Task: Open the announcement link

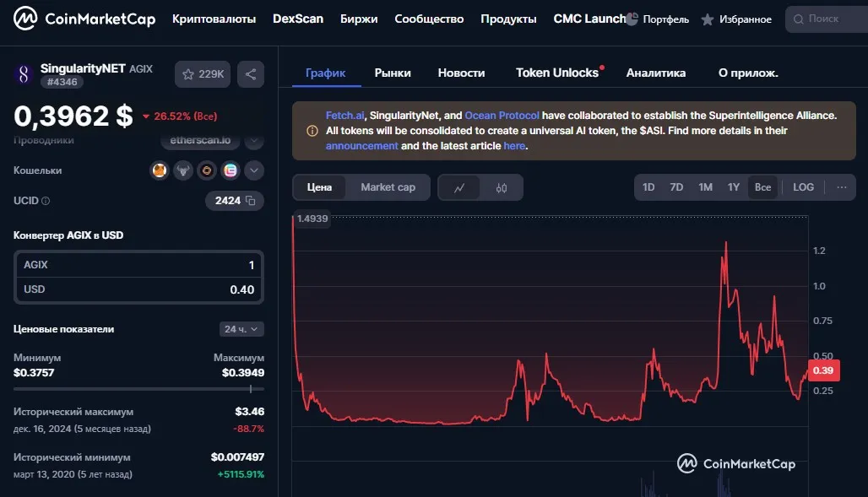Action: [x=361, y=146]
